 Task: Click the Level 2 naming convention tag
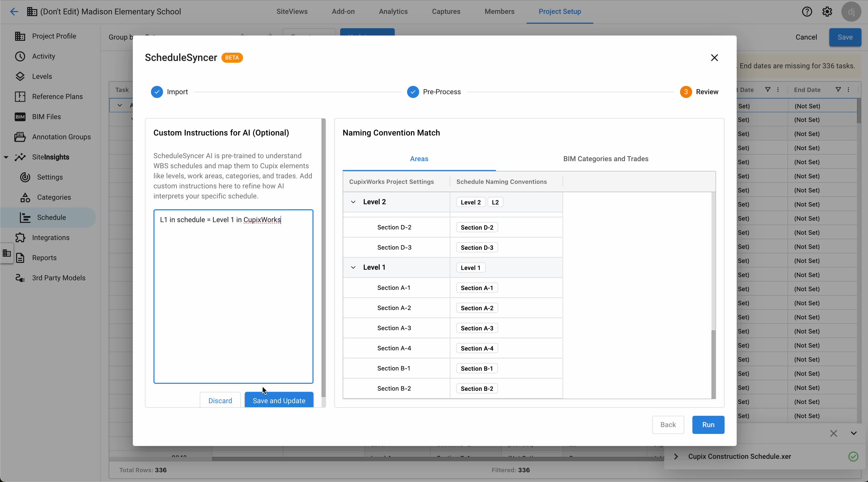[471, 202]
